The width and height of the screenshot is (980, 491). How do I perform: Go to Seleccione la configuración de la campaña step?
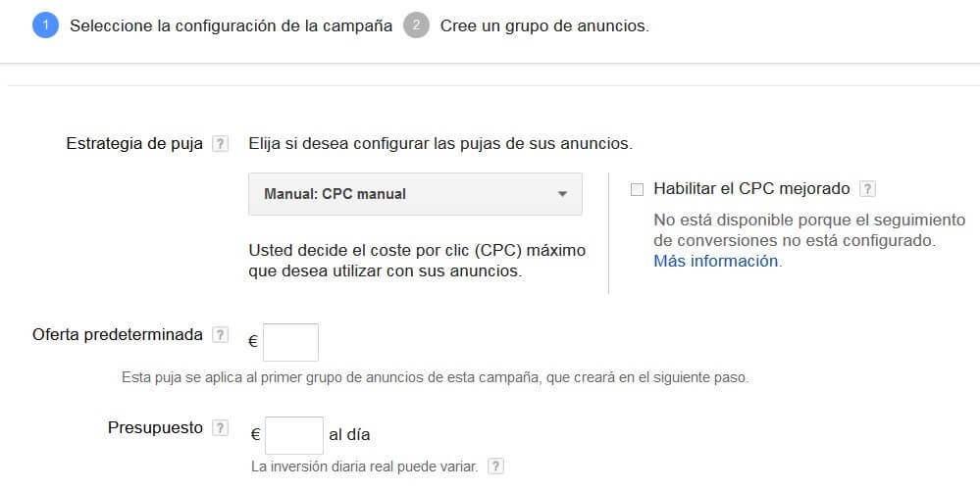232,26
